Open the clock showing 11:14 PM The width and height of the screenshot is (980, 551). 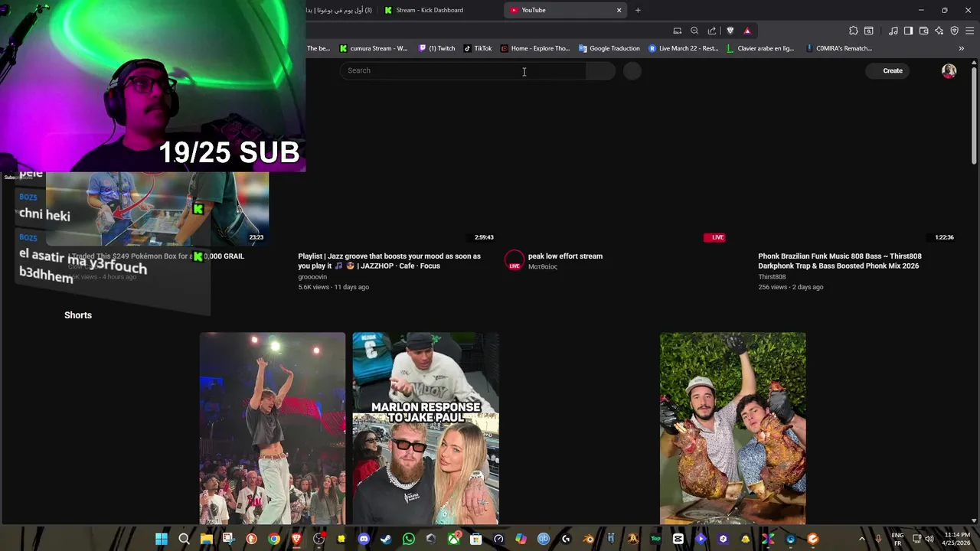(x=957, y=539)
